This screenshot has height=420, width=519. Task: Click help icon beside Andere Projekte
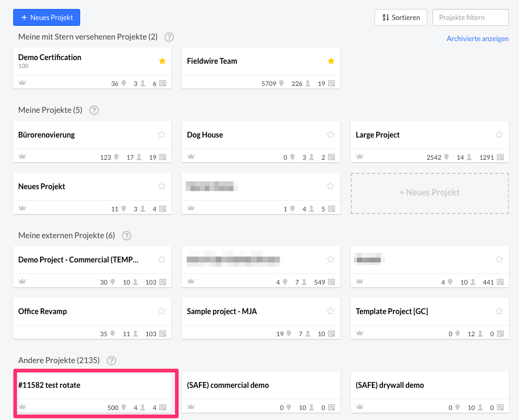pyautogui.click(x=111, y=360)
